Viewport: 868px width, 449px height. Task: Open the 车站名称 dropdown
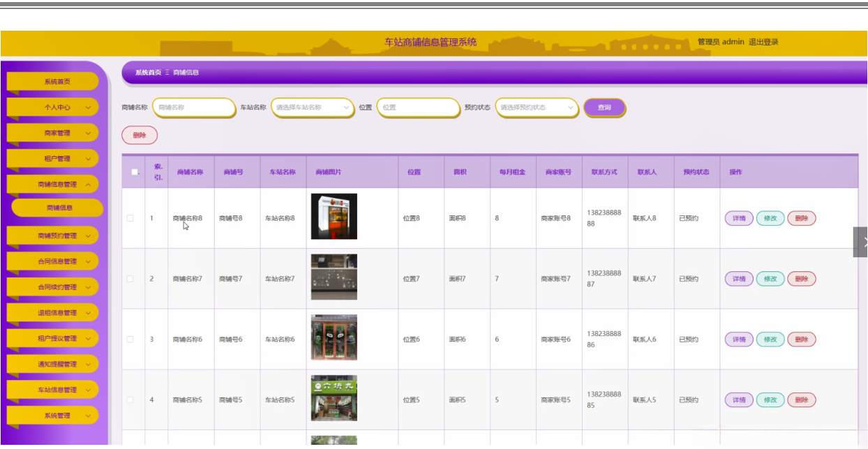(313, 107)
